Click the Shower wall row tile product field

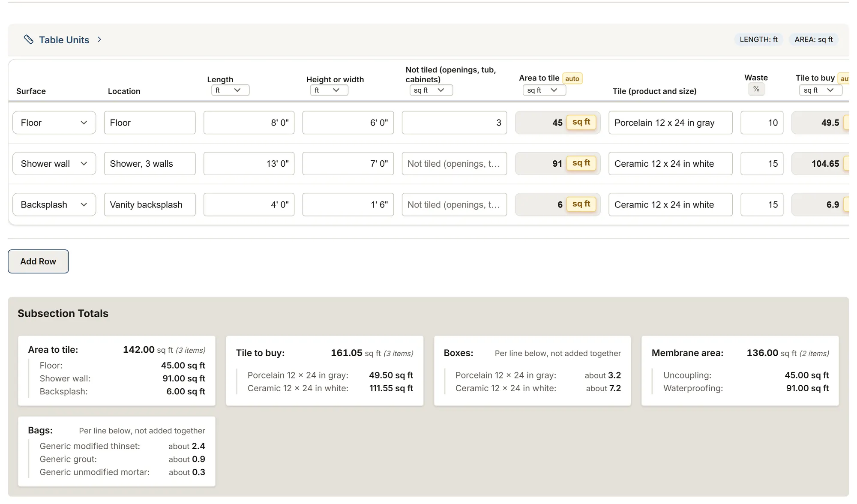[671, 164]
